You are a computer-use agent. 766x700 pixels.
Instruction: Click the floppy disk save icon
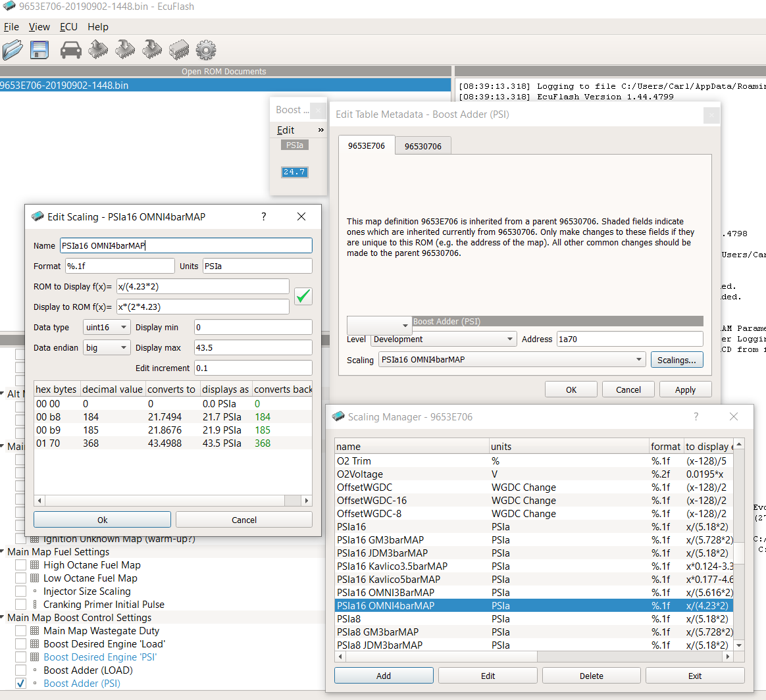[x=40, y=50]
